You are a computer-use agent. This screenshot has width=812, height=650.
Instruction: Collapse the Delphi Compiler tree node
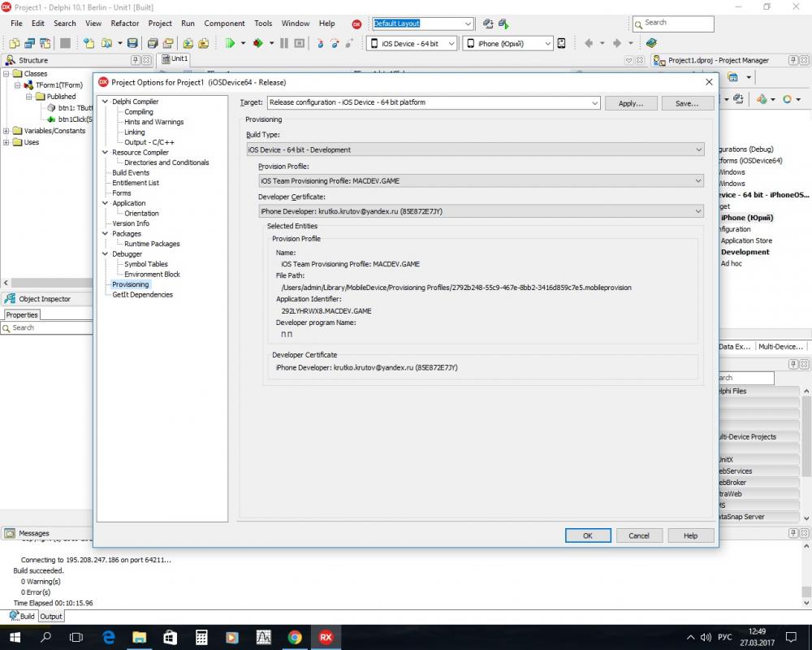pyautogui.click(x=105, y=102)
